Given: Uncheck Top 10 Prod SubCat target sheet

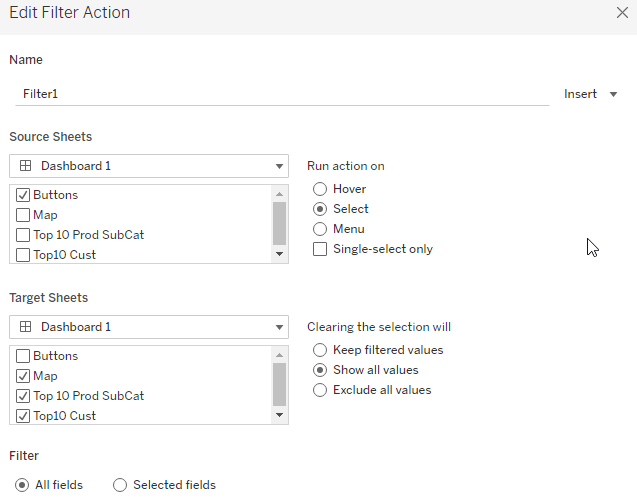Looking at the screenshot, I should pyautogui.click(x=23, y=396).
